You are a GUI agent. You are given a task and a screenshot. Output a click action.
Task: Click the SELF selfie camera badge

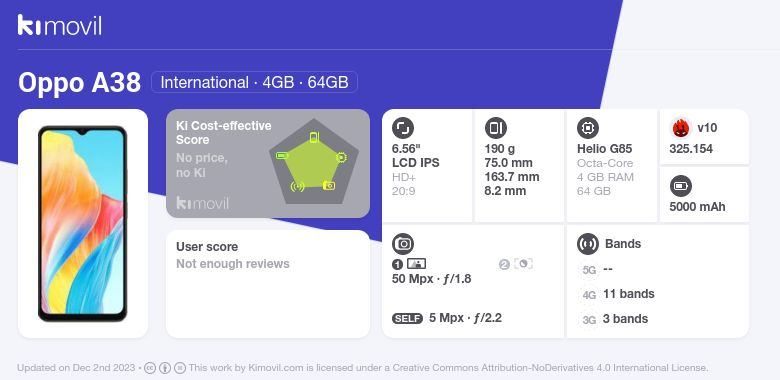407,318
